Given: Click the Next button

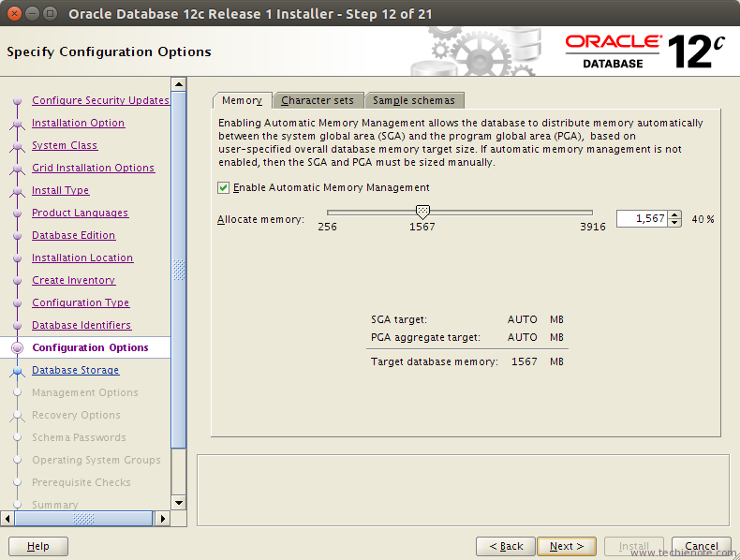Looking at the screenshot, I should click(x=567, y=546).
